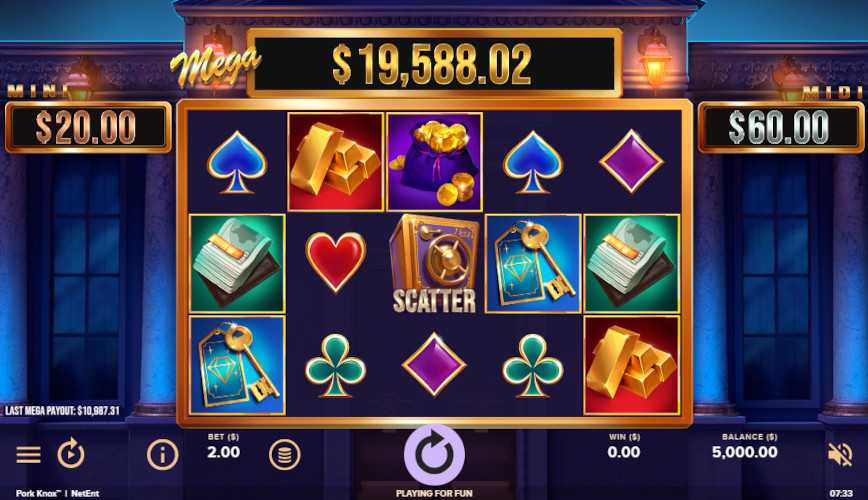The image size is (868, 500).
Task: Open the coin stack bet selector
Action: 285,455
